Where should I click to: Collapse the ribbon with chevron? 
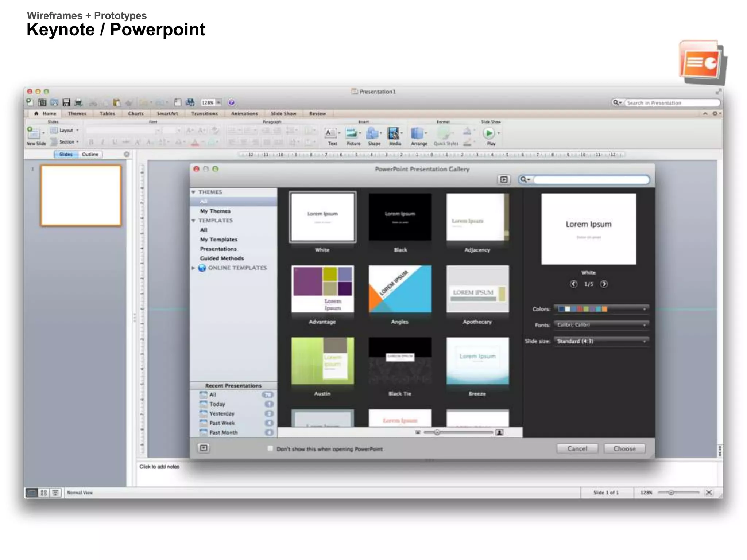click(x=705, y=114)
